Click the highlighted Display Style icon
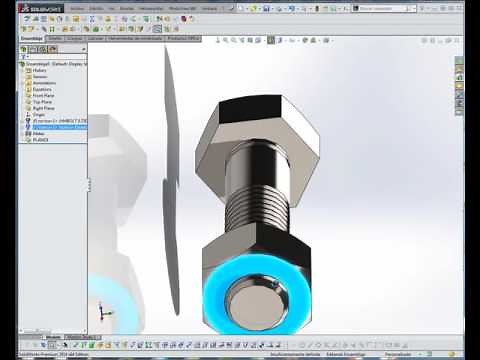The image size is (480, 360). click(271, 40)
